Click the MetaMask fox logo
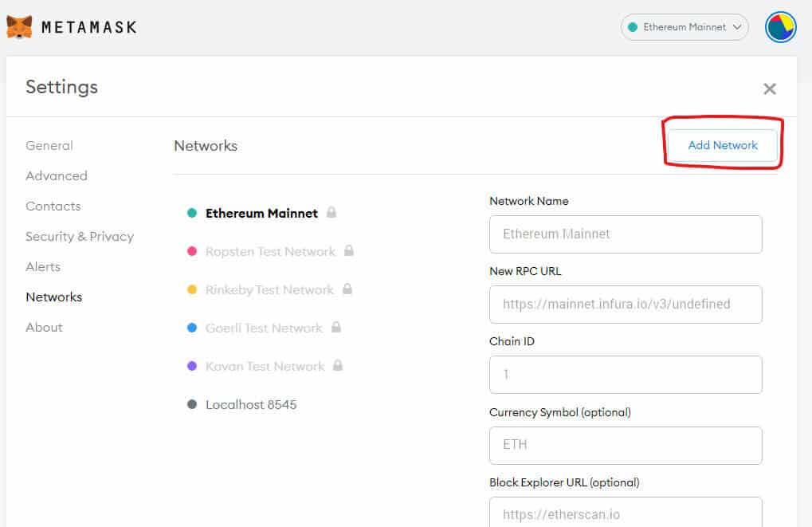Image resolution: width=812 pixels, height=527 pixels. coord(19,27)
